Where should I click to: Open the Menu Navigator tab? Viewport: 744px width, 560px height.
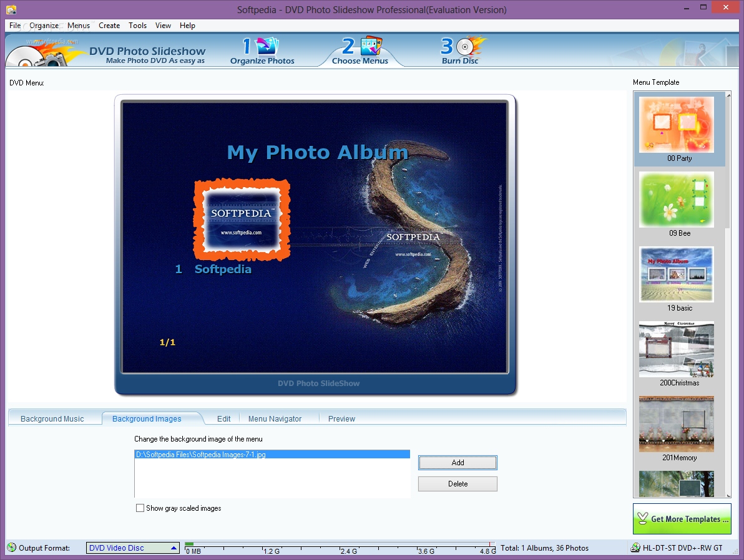(275, 418)
